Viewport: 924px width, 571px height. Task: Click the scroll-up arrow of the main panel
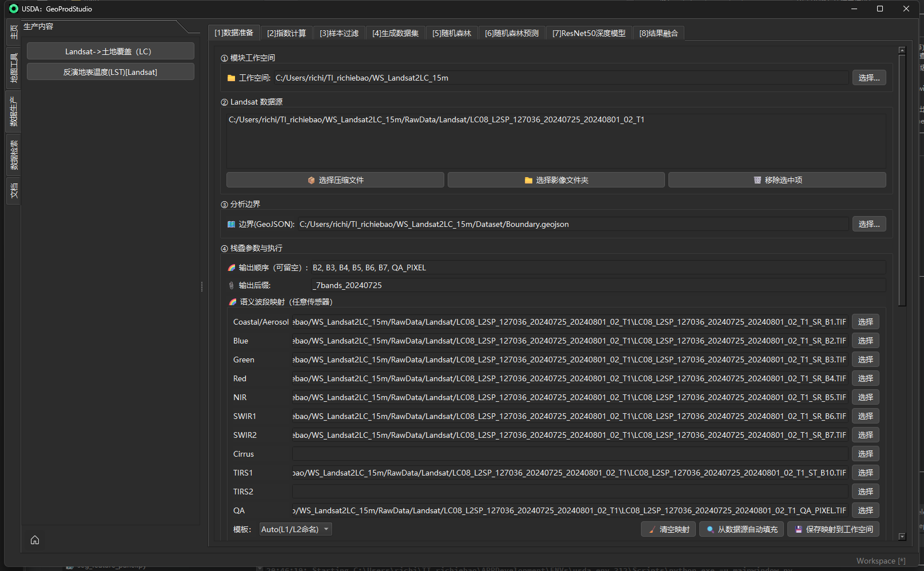902,50
